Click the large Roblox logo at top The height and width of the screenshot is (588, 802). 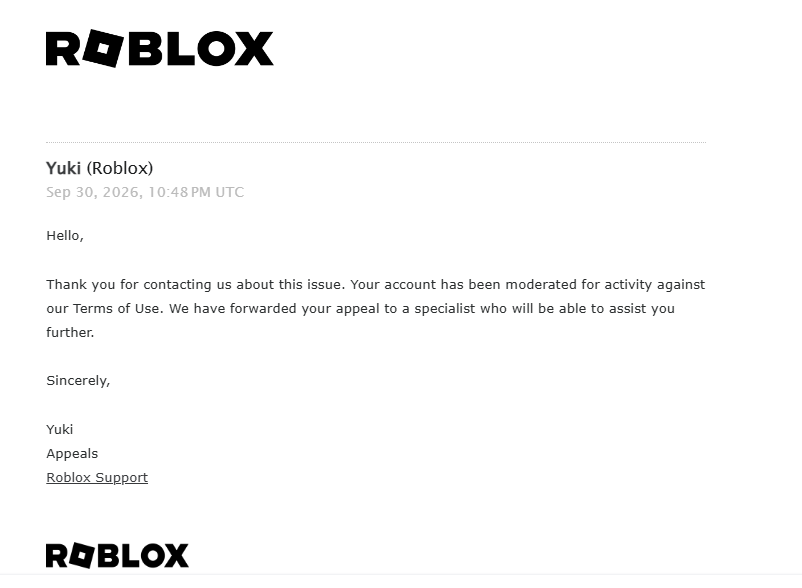pyautogui.click(x=160, y=49)
